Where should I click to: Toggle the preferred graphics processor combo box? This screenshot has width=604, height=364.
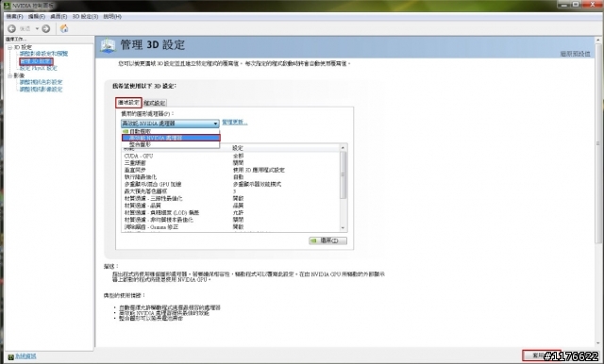click(170, 124)
